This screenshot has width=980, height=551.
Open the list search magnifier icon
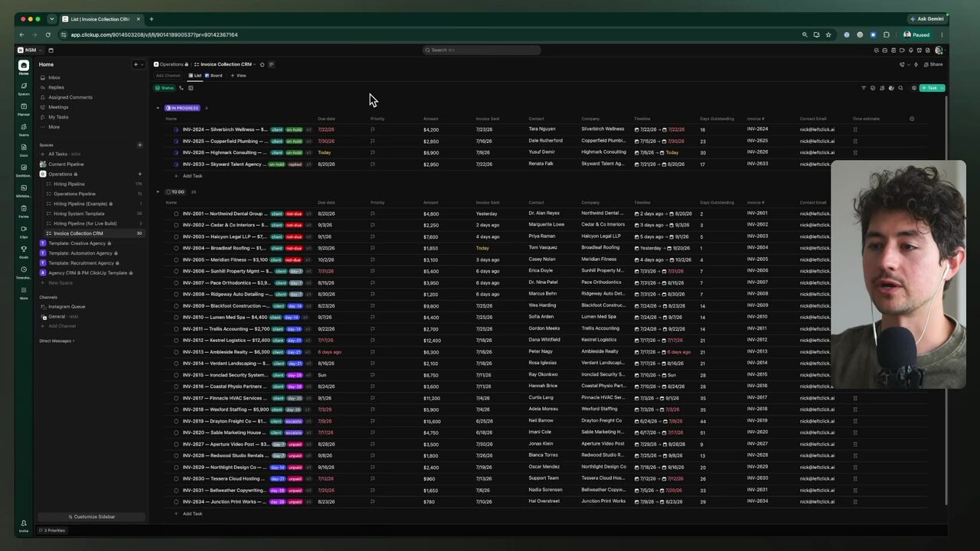point(900,88)
